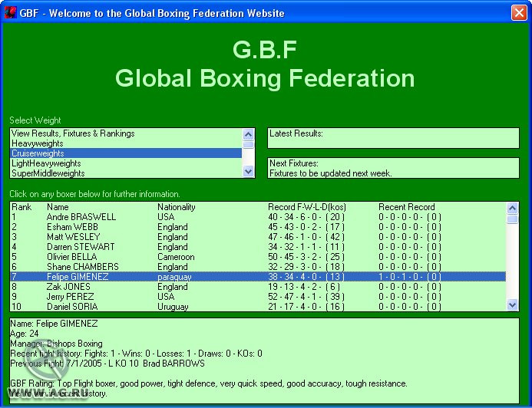Select Heavyweights in weight list
The height and width of the screenshot is (408, 532).
[x=126, y=143]
